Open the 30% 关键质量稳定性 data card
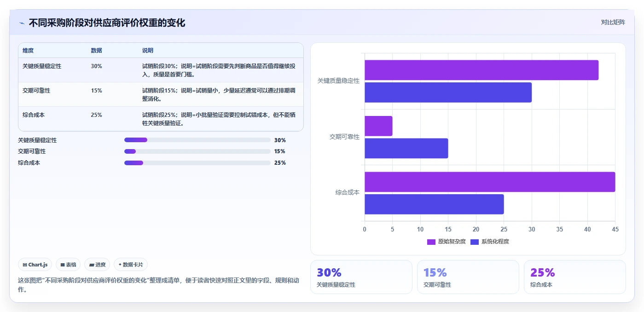Image resolution: width=644 pixels, height=312 pixels. pyautogui.click(x=361, y=277)
